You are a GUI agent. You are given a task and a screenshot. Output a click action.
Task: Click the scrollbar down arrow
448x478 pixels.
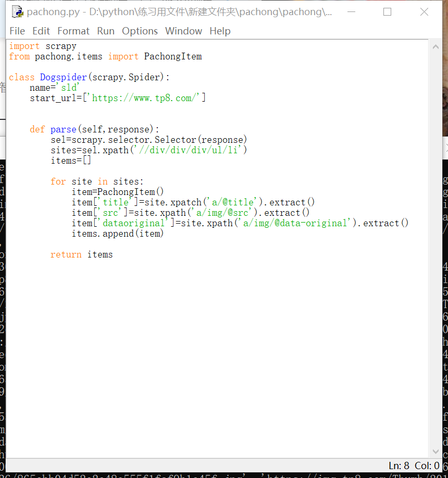tap(435, 451)
